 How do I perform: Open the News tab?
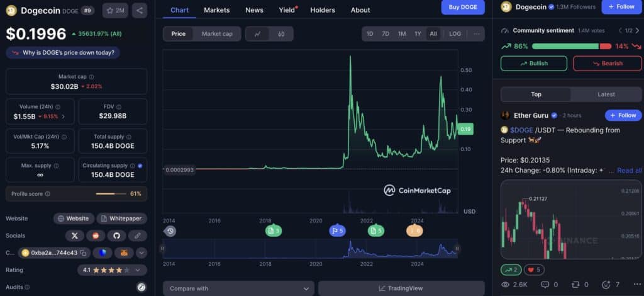point(254,10)
